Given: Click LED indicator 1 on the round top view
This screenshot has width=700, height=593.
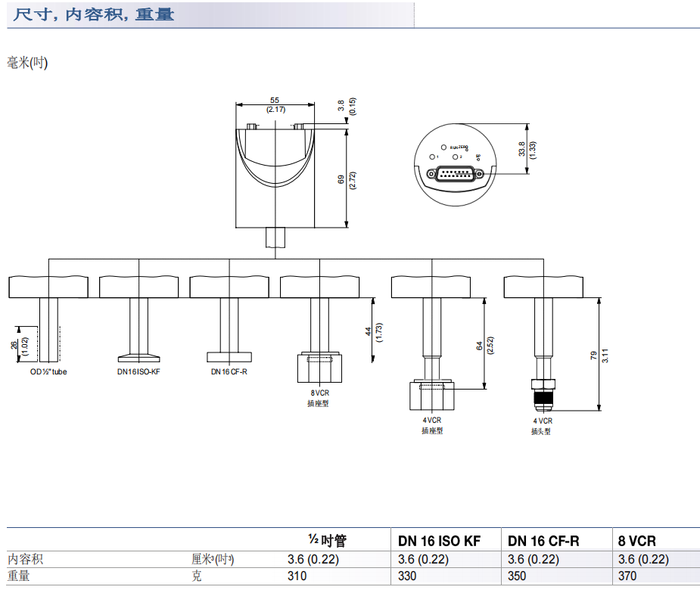Looking at the screenshot, I should coord(431,157).
